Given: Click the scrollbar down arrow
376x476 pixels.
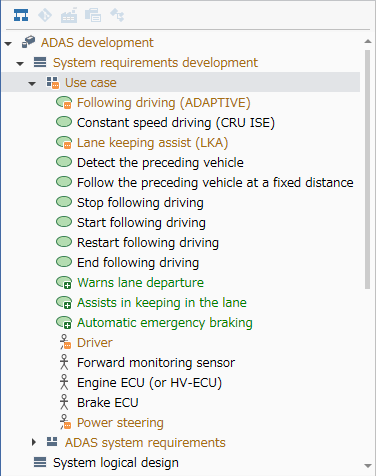Looking at the screenshot, I should 368,466.
